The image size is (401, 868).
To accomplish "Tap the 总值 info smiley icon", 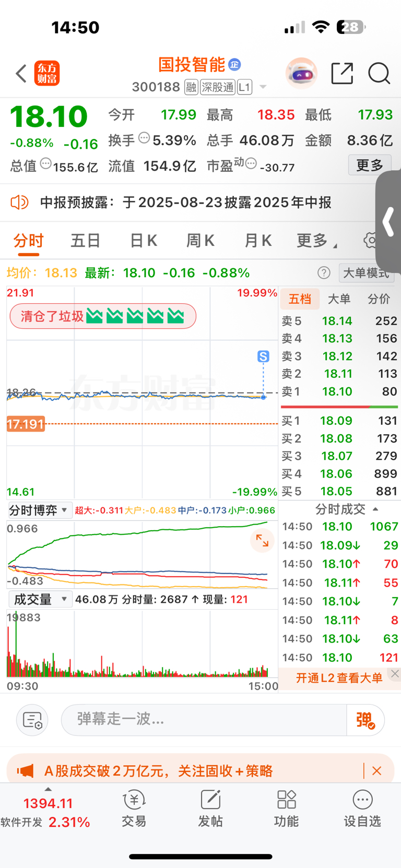I will point(46,164).
